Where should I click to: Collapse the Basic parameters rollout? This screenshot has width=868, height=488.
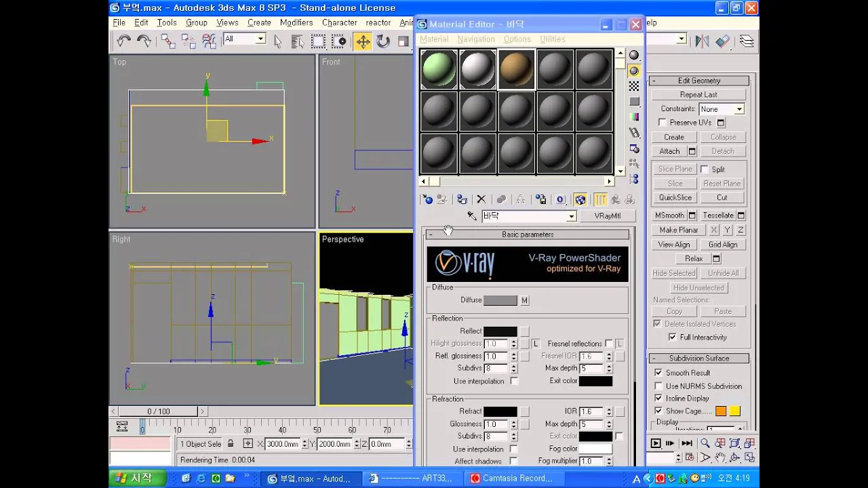(528, 235)
